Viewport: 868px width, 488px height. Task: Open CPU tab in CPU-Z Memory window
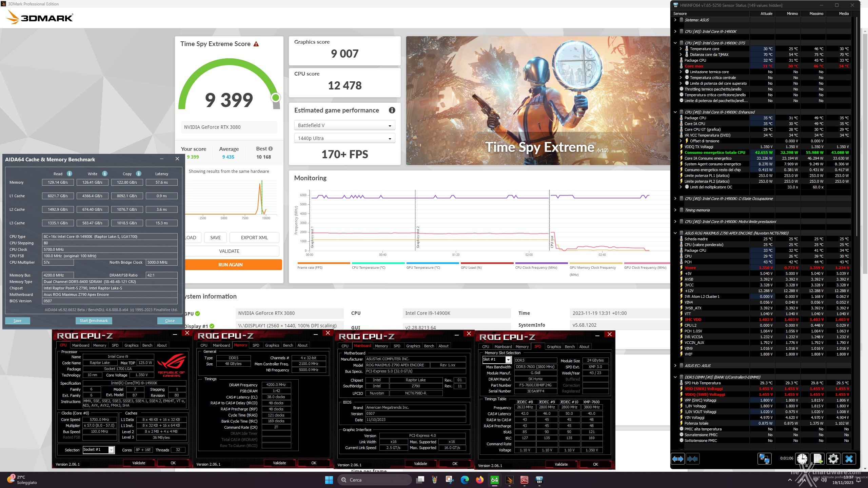(204, 345)
